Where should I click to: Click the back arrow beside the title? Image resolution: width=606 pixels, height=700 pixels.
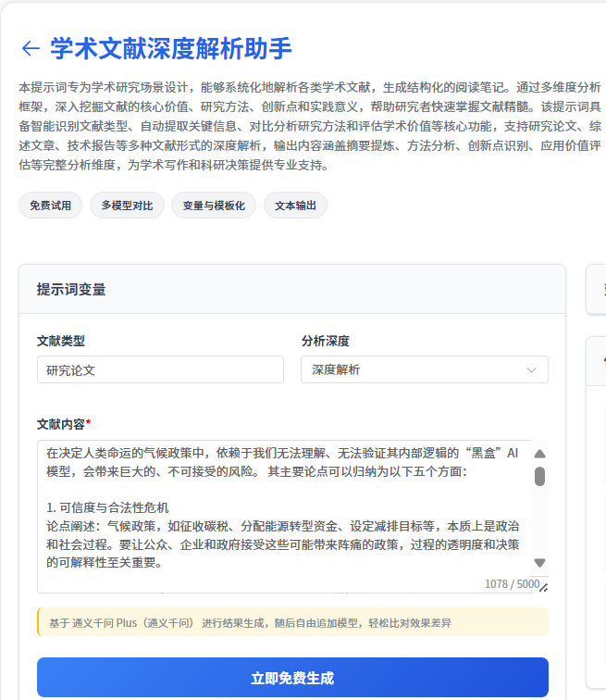tap(31, 49)
